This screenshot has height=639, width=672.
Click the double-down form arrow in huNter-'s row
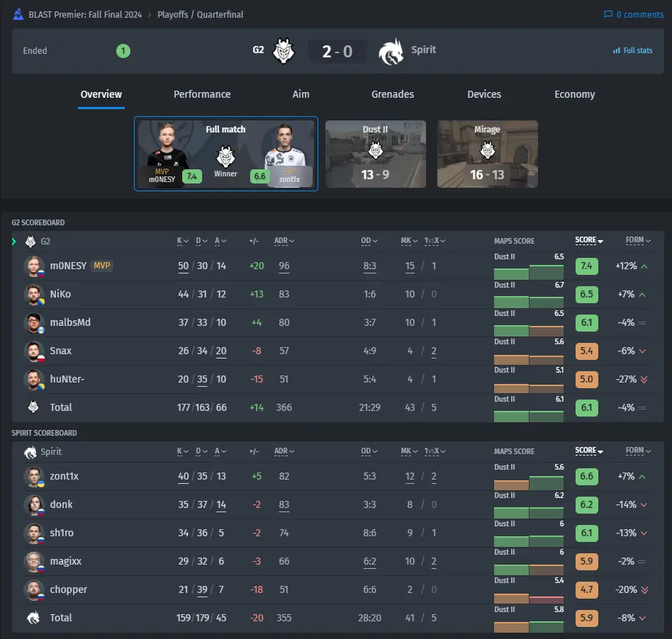(x=644, y=380)
